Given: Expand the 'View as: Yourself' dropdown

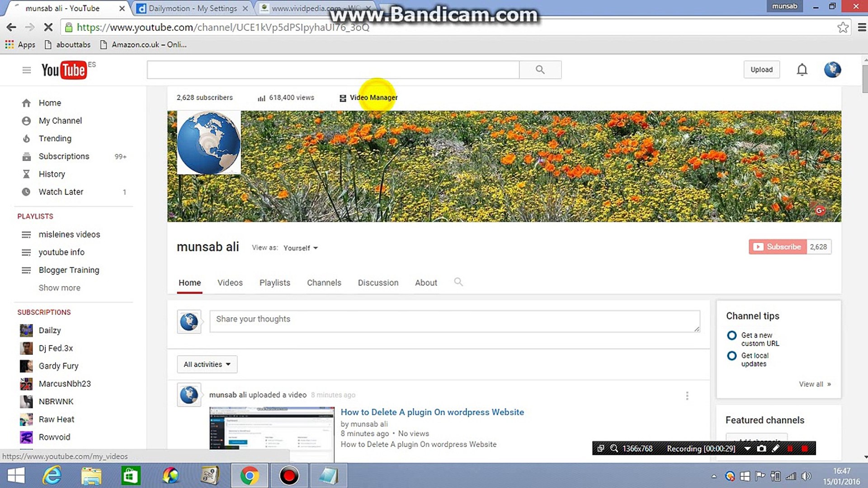Looking at the screenshot, I should coord(301,248).
